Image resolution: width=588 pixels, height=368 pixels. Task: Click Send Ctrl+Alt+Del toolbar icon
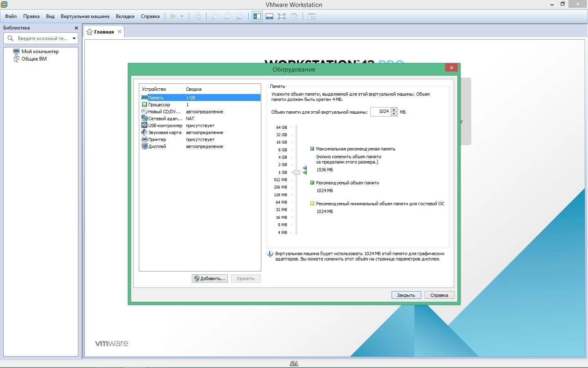tap(198, 16)
